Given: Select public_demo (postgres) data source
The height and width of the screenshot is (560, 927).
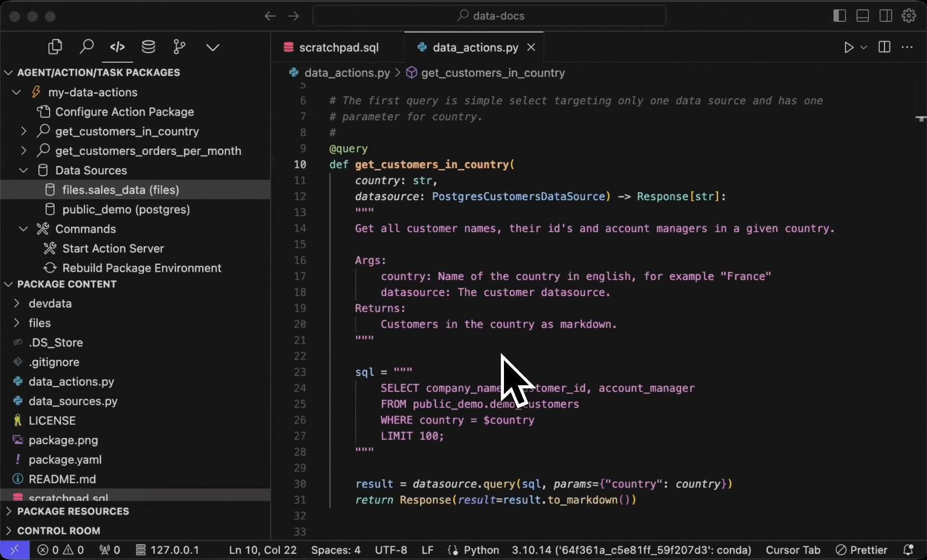Looking at the screenshot, I should (x=126, y=209).
